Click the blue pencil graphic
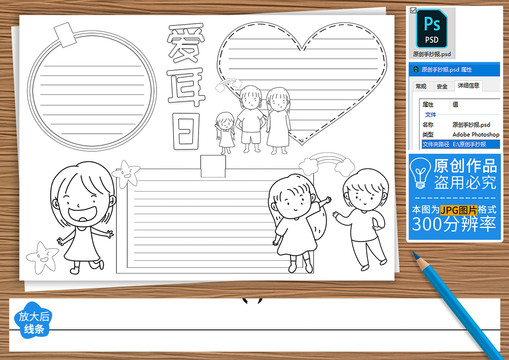This screenshot has width=509, height=360. [457, 304]
